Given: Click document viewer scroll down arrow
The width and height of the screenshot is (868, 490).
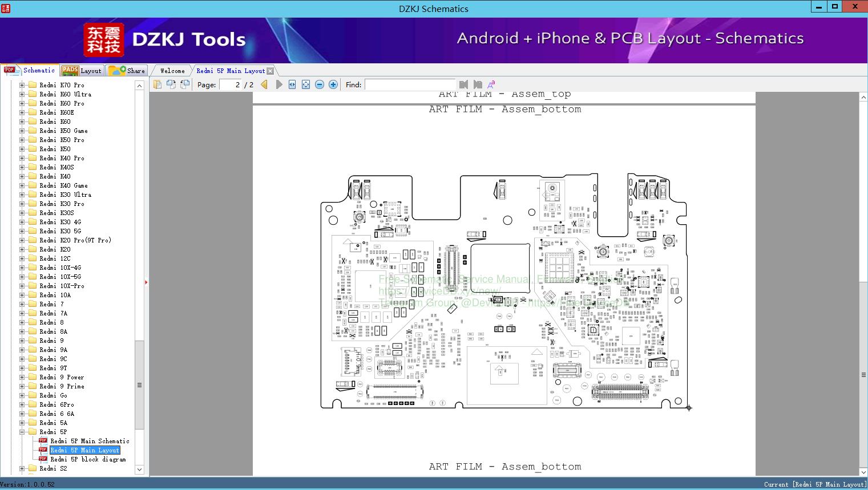Looking at the screenshot, I should [x=863, y=472].
